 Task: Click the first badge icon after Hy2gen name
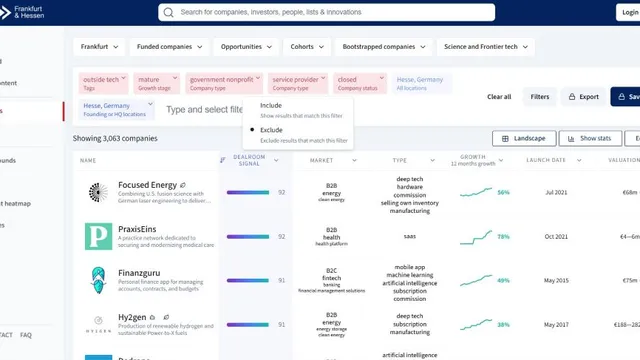[x=152, y=318]
